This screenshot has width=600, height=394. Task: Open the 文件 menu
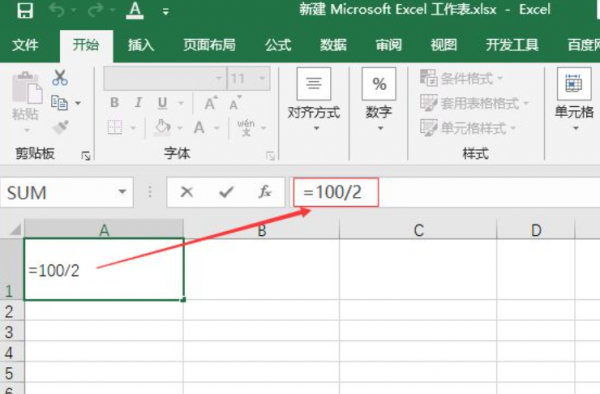click(x=25, y=45)
